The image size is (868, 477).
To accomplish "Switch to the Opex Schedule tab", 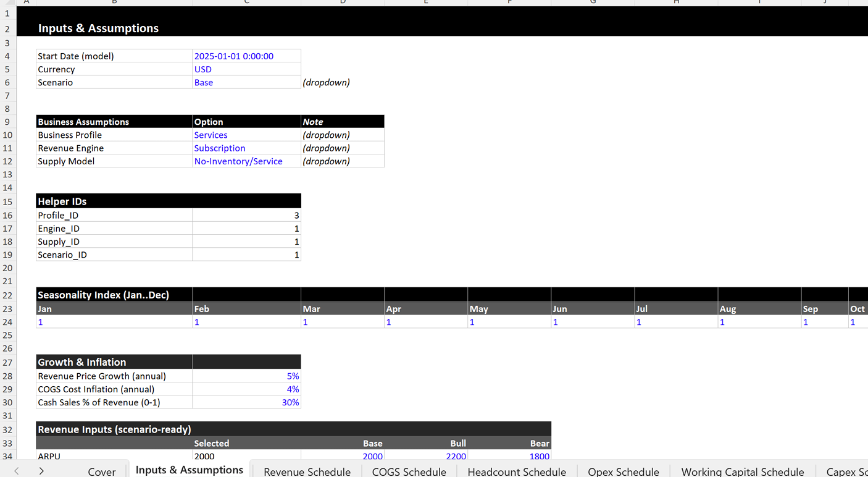I will (x=623, y=471).
